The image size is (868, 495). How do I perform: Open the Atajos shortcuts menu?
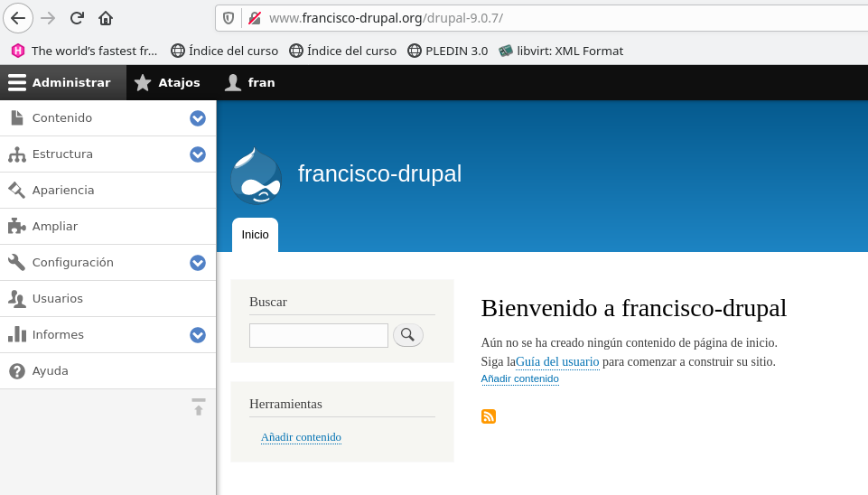point(167,82)
